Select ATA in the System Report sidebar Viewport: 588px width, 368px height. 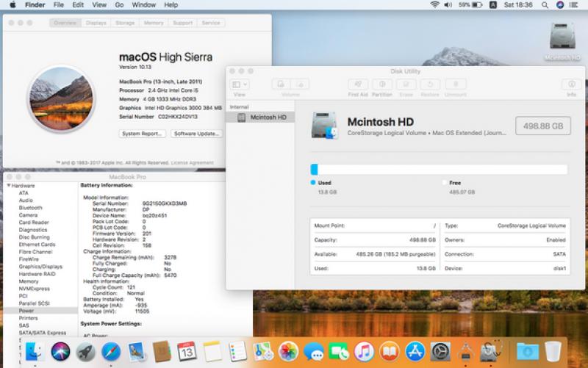tap(24, 193)
